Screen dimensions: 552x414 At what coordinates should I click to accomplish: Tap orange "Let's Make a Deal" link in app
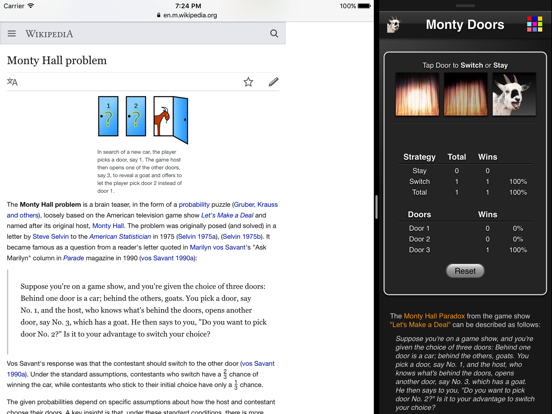pyautogui.click(x=420, y=325)
